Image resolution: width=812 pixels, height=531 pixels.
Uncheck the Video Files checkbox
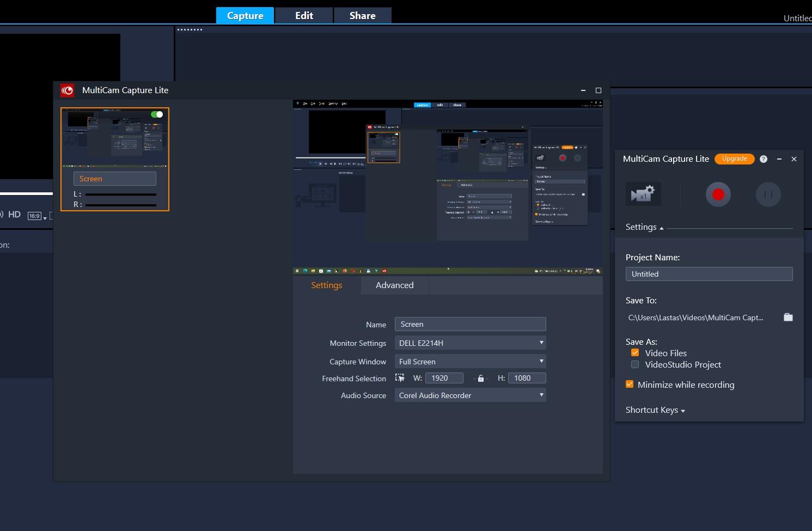(x=635, y=353)
